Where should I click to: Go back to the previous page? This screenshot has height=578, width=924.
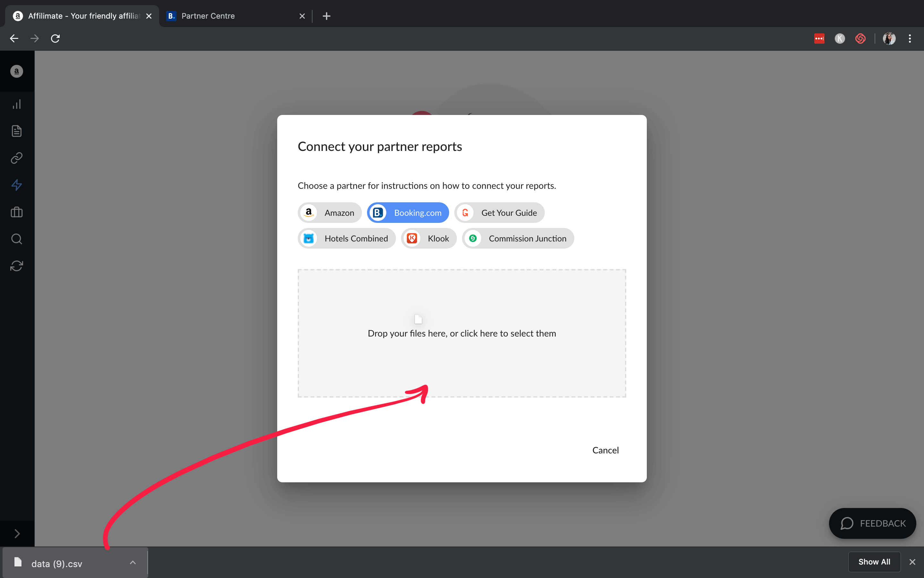click(14, 38)
